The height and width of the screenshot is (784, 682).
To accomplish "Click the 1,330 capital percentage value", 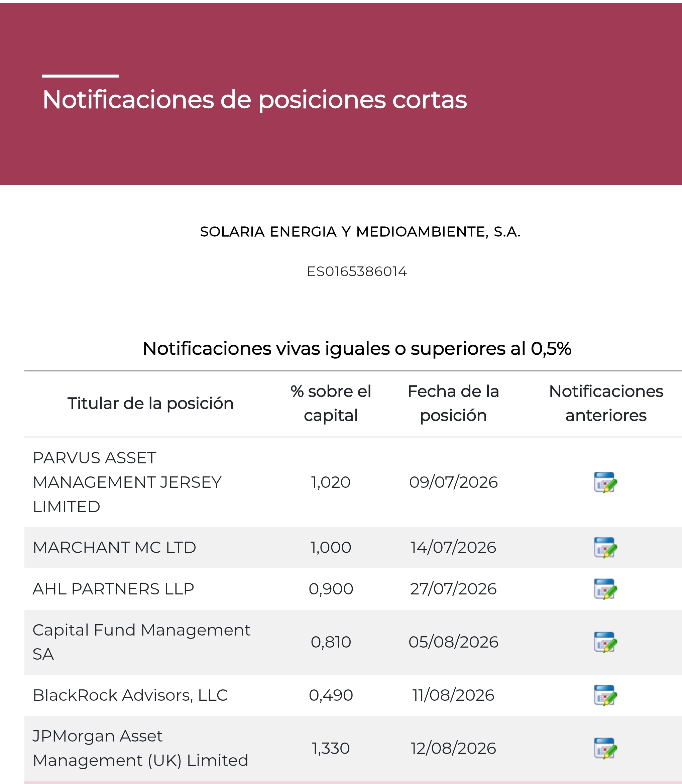I will 331,748.
